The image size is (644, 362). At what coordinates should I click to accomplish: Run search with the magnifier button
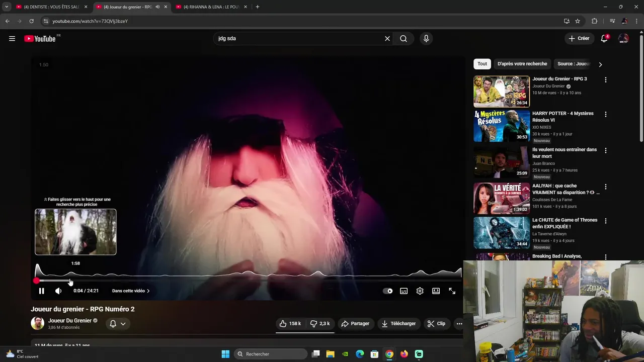(404, 39)
